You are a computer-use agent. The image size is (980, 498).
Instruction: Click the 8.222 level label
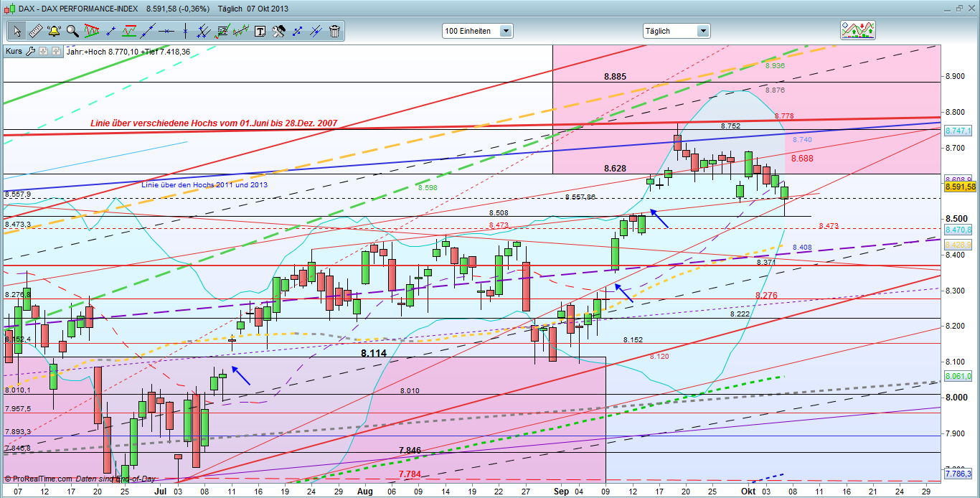pyautogui.click(x=740, y=314)
